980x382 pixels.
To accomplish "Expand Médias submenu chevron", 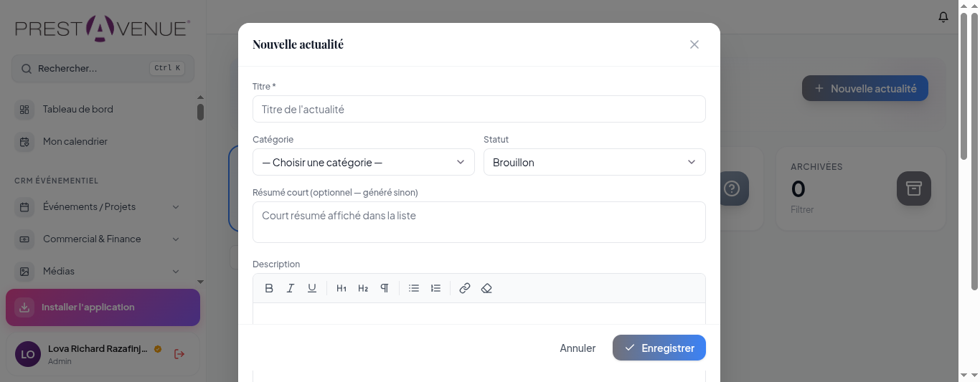I will click(176, 272).
